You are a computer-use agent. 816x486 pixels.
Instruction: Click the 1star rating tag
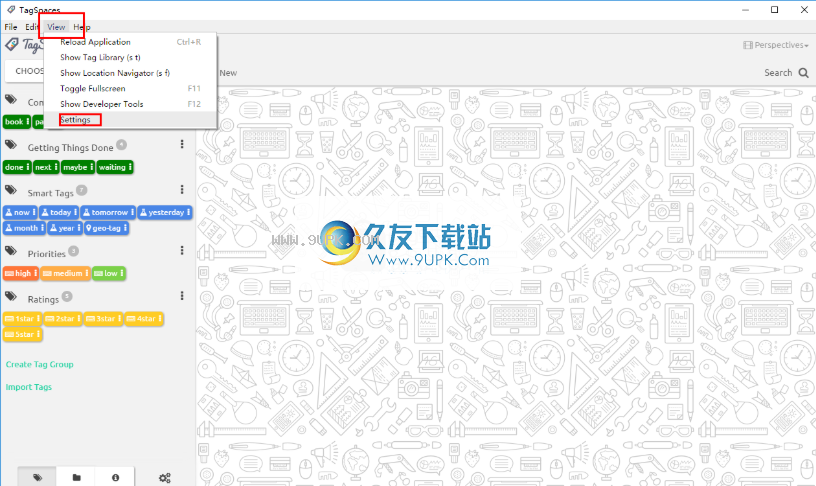[22, 318]
